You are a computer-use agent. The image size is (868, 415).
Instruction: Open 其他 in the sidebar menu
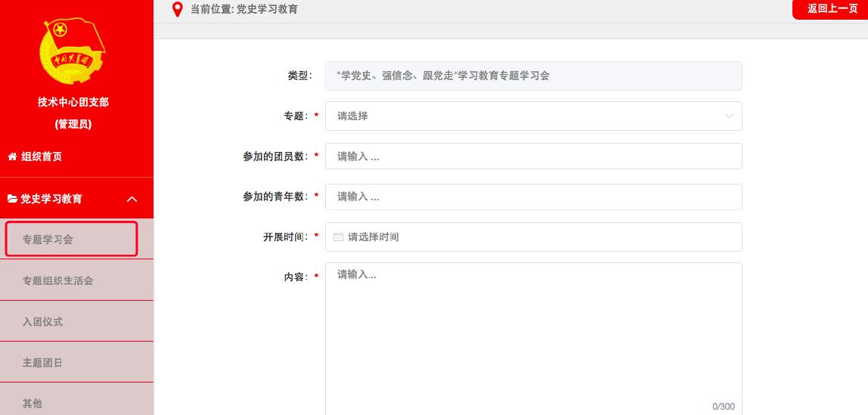coord(33,404)
